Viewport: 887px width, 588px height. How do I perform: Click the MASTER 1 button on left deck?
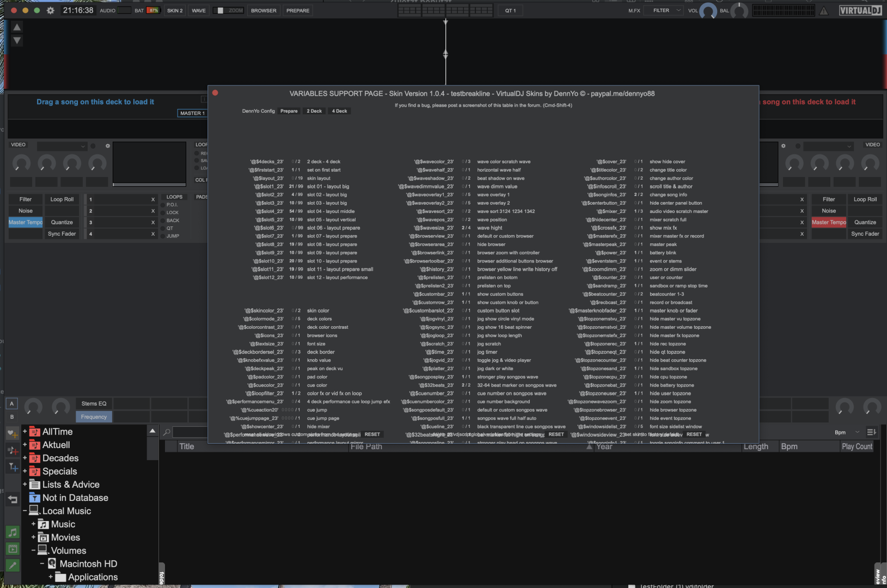coord(193,113)
